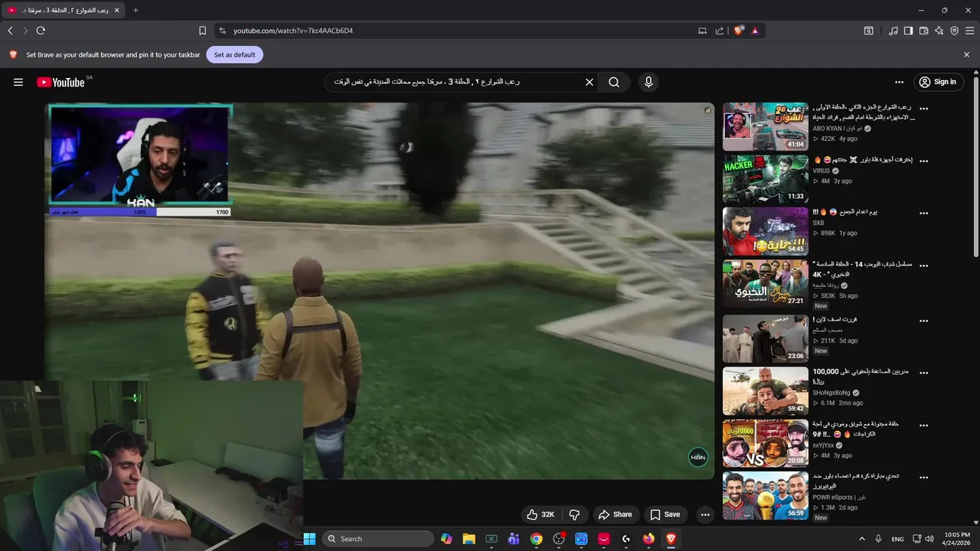
Task: Clear the YouTube search box text
Action: pyautogui.click(x=590, y=82)
